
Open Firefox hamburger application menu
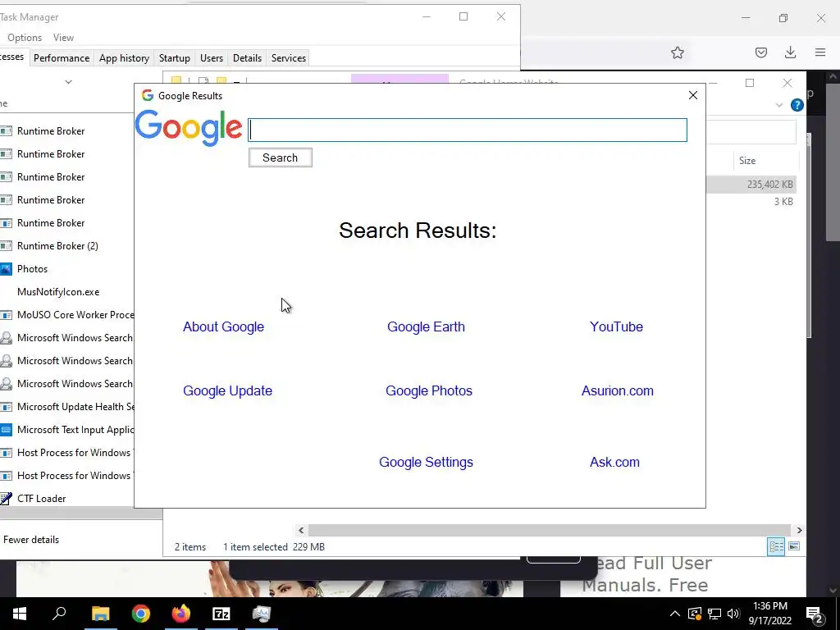pyautogui.click(x=820, y=52)
